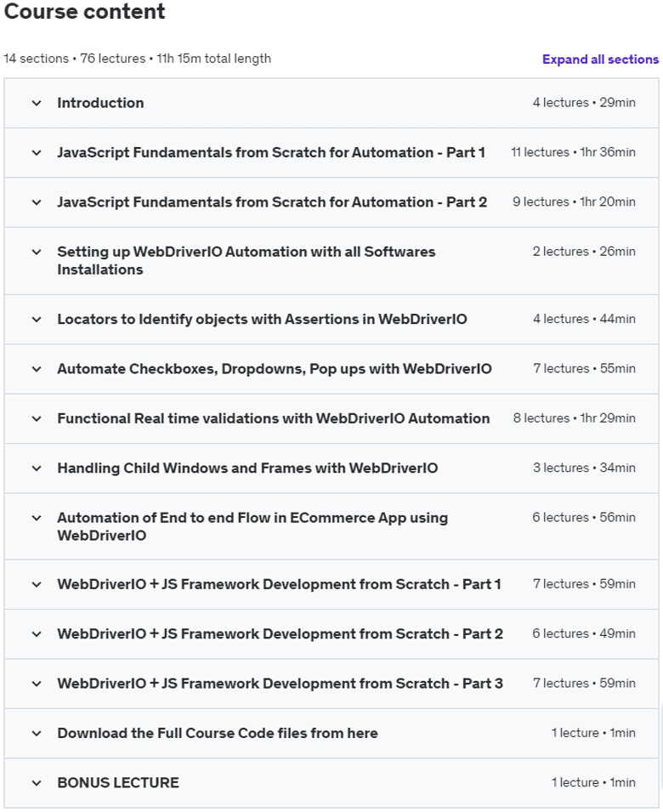Click the '6 lectures • 56min' text
This screenshot has height=812, width=663.
point(584,518)
